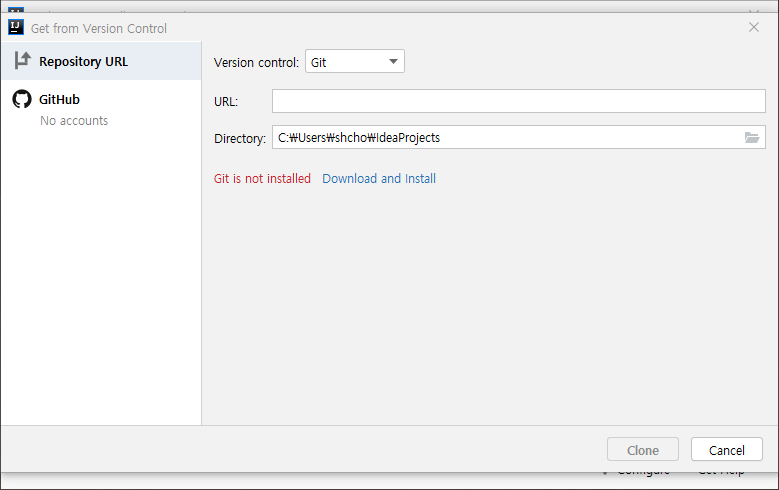Cancel the Get from Version Control dialog
Screen dimensions: 779x490
[726, 450]
